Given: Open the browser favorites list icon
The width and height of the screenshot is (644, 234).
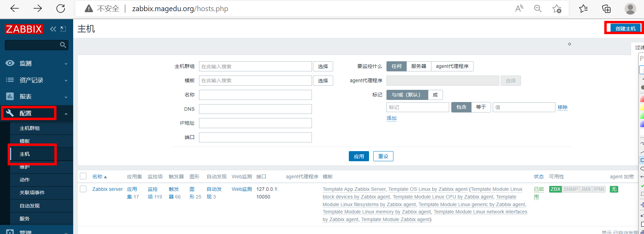Looking at the screenshot, I should pyautogui.click(x=583, y=9).
